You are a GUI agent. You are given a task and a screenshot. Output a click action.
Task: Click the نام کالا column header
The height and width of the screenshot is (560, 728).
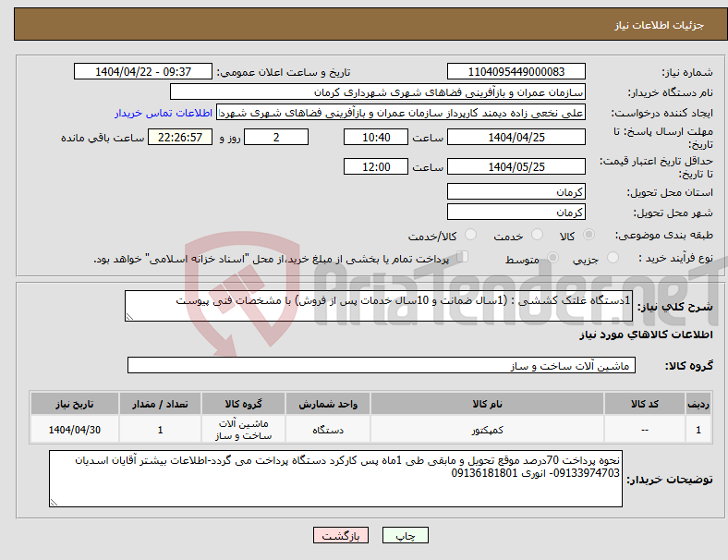click(x=487, y=404)
